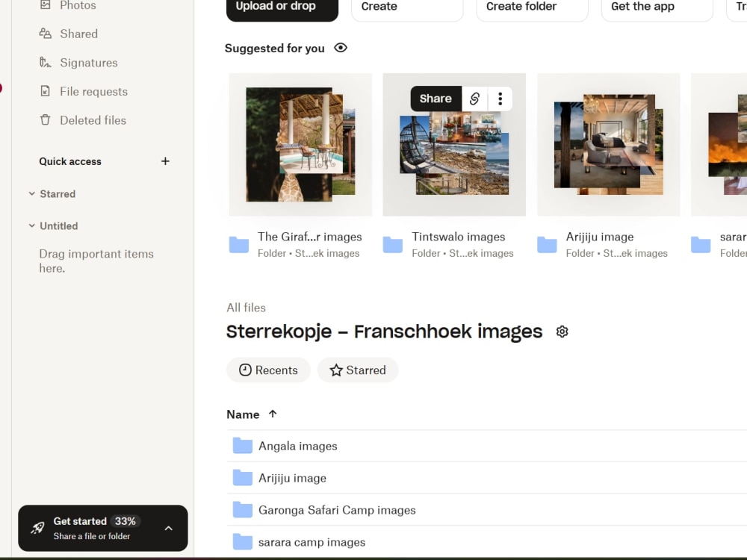Filter by Recents
Image resolution: width=747 pixels, height=560 pixels.
coord(268,370)
